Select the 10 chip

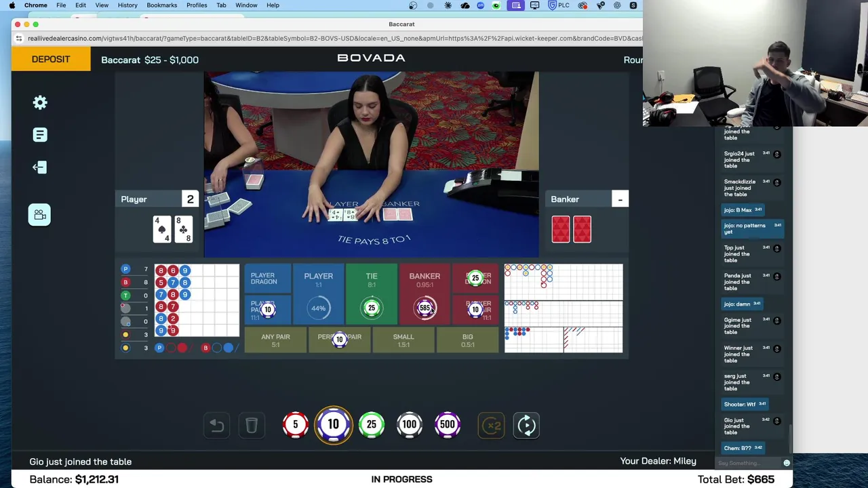pyautogui.click(x=333, y=425)
